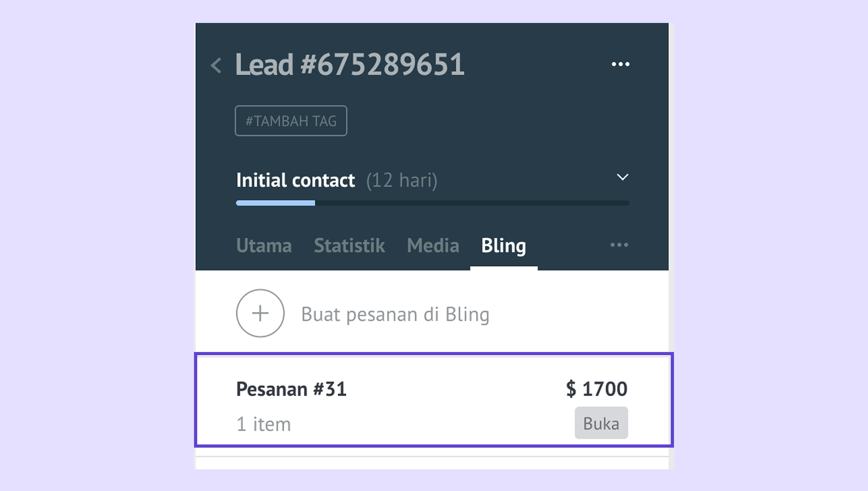The image size is (868, 491).
Task: Click the $ 1700 order amount
Action: [x=597, y=388]
